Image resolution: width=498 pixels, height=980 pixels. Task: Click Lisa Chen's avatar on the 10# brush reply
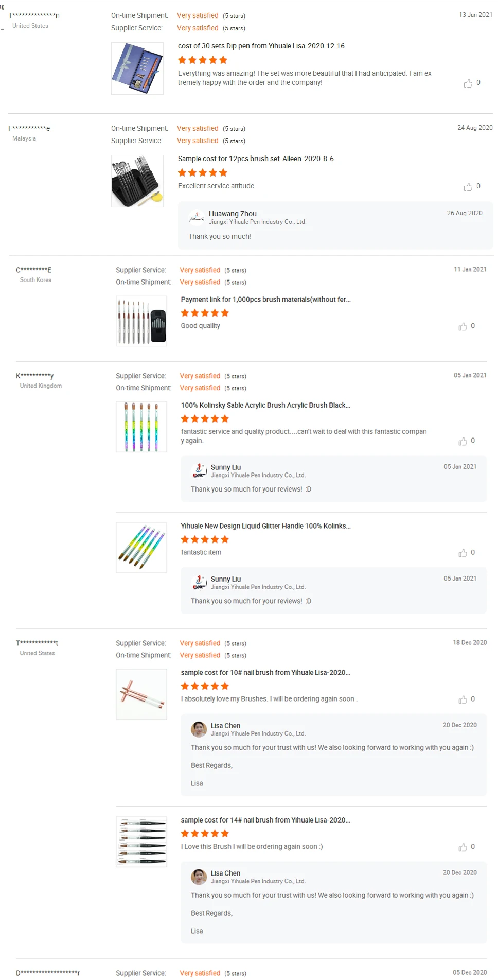pyautogui.click(x=199, y=729)
